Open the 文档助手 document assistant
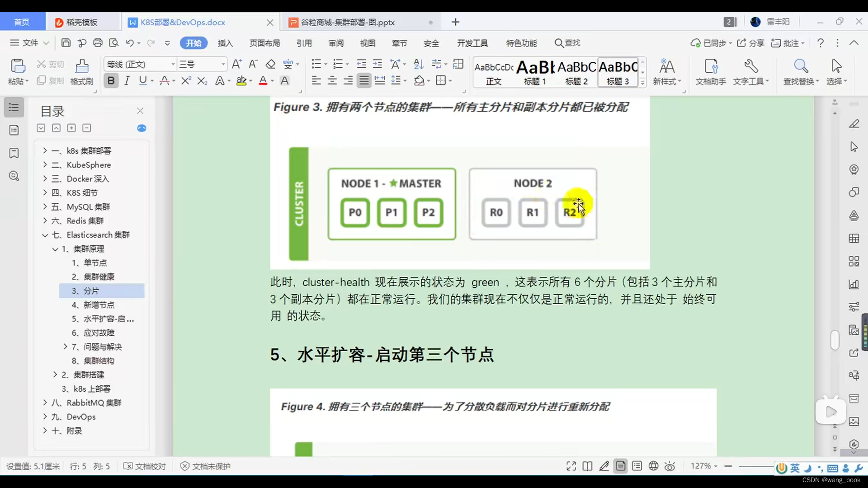This screenshot has width=868, height=488. tap(710, 71)
